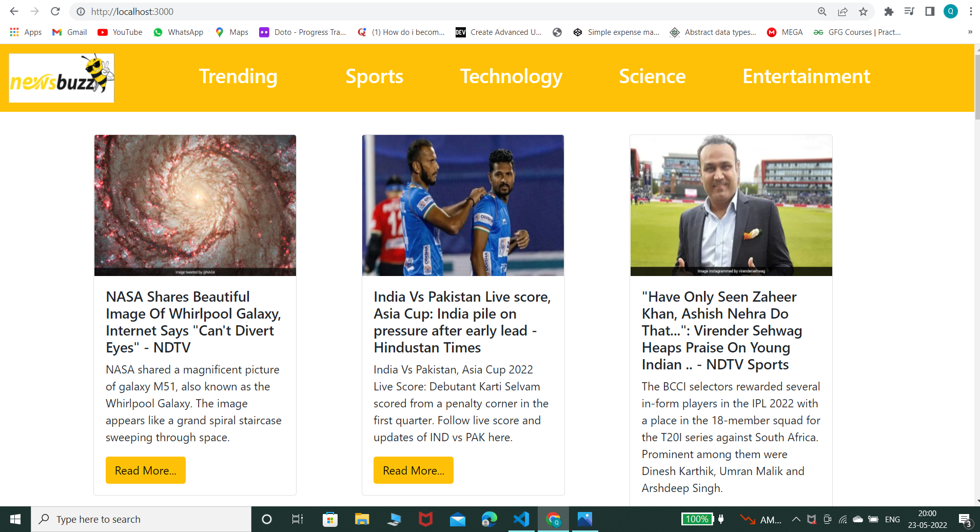Viewport: 980px width, 532px height.
Task: View site information icon in address bar
Action: [x=81, y=11]
